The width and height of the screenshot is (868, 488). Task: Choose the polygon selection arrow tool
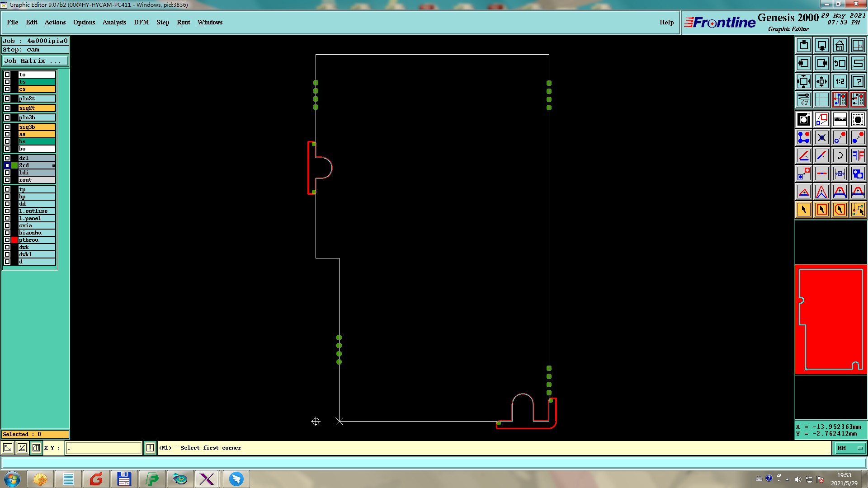(x=840, y=210)
